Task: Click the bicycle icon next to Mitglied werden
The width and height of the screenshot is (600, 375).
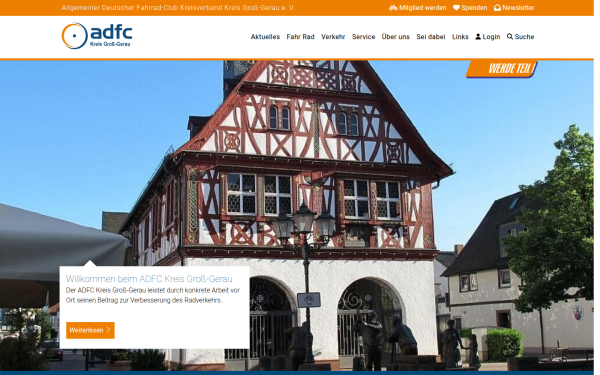Action: [x=393, y=8]
